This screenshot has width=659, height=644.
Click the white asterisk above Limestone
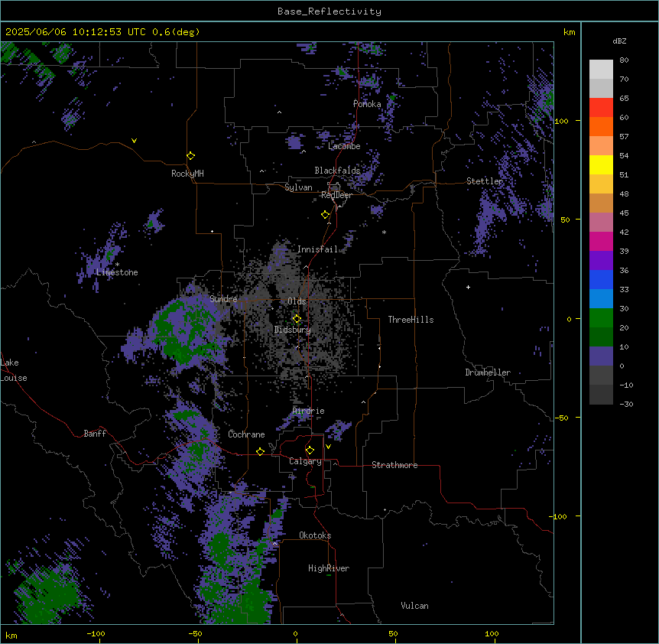pyautogui.click(x=117, y=265)
